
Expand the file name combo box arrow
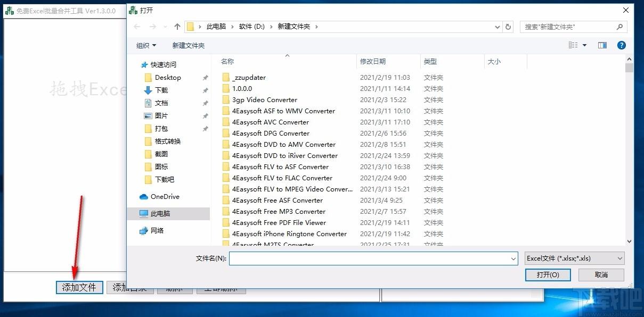tap(513, 259)
